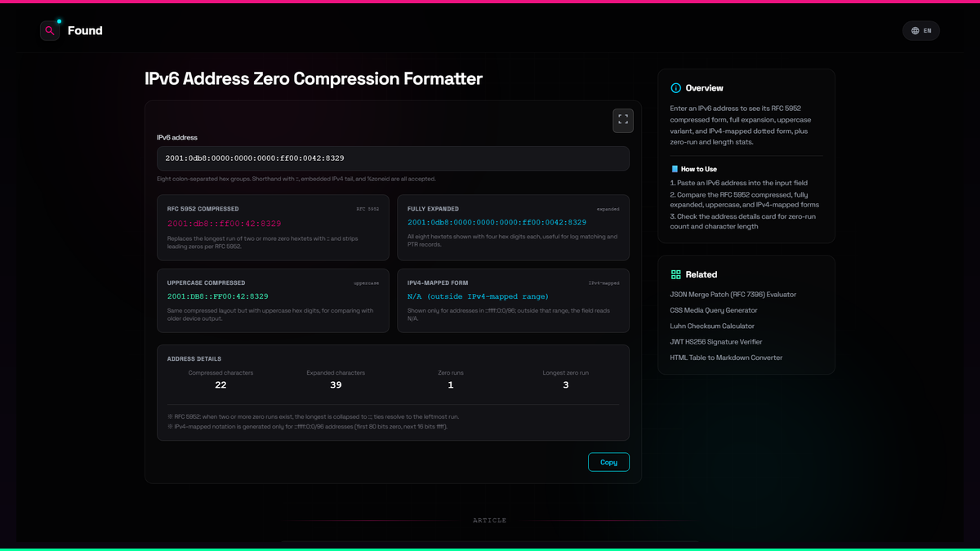Select uppercase value 2001:DB8::FF00:42:8329
This screenshot has width=980, height=551.
pos(218,296)
